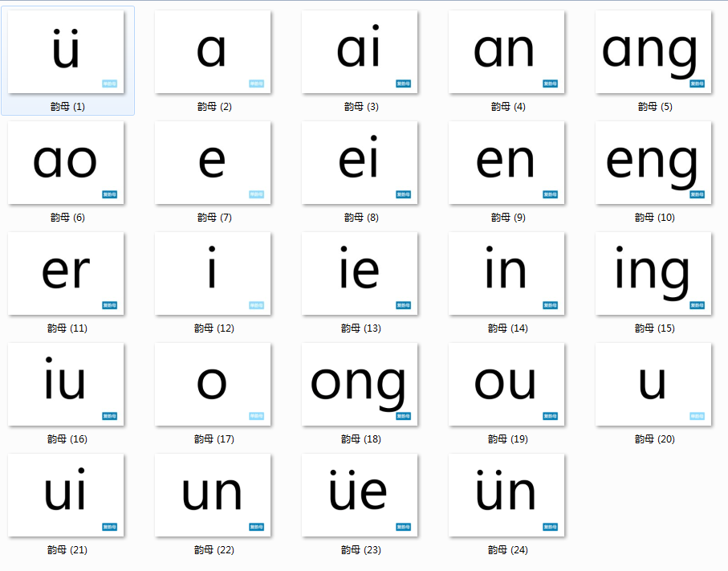The image size is (728, 571).
Task: Select the 'er' pinyin card thumbnail
Action: click(66, 273)
